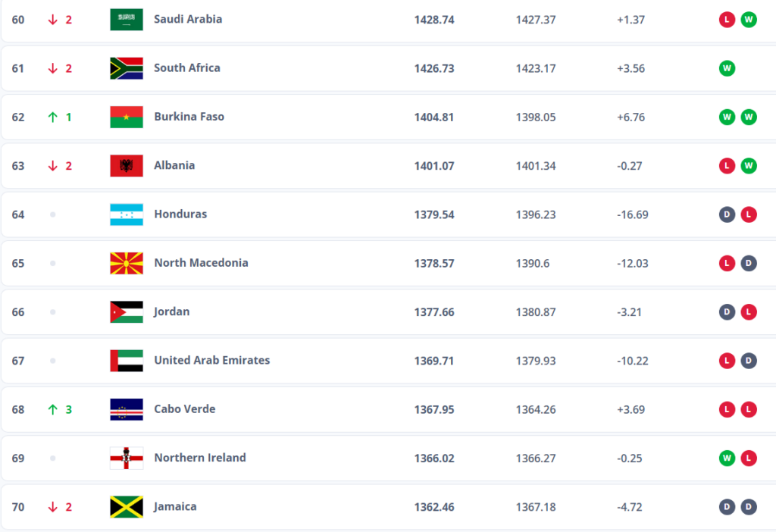Click Jordan's total points 1377.66
776x532 pixels.
434,311
